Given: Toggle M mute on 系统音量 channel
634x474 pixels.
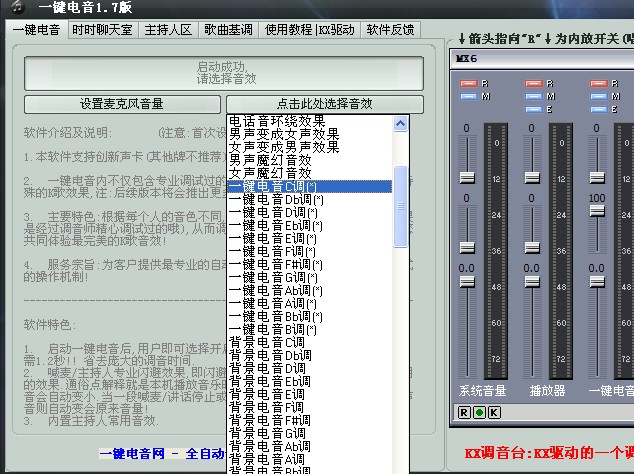Looking at the screenshot, I should [471, 96].
